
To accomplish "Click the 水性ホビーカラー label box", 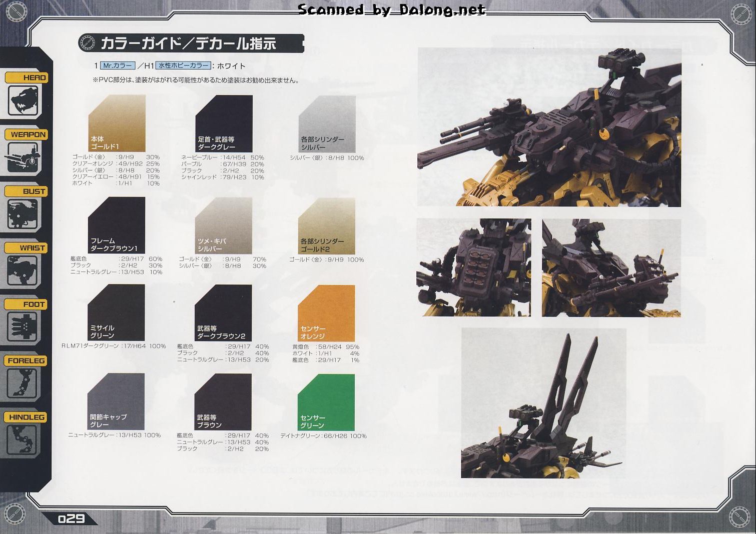I will click(183, 65).
